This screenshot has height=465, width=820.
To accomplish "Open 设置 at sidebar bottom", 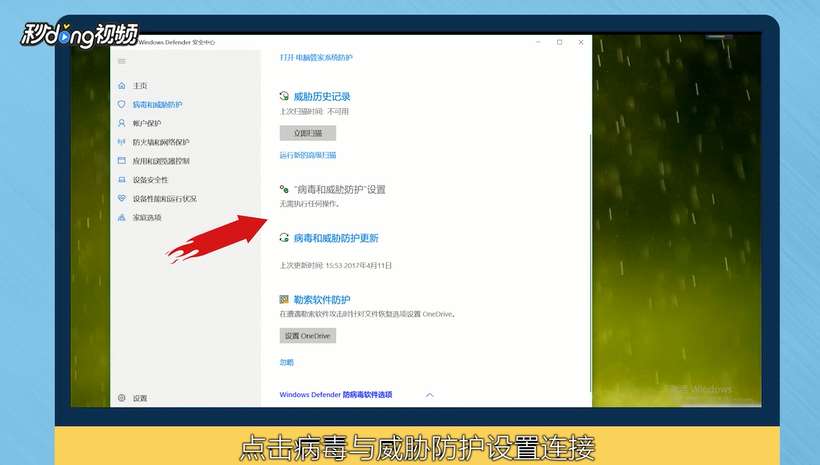I will point(140,398).
